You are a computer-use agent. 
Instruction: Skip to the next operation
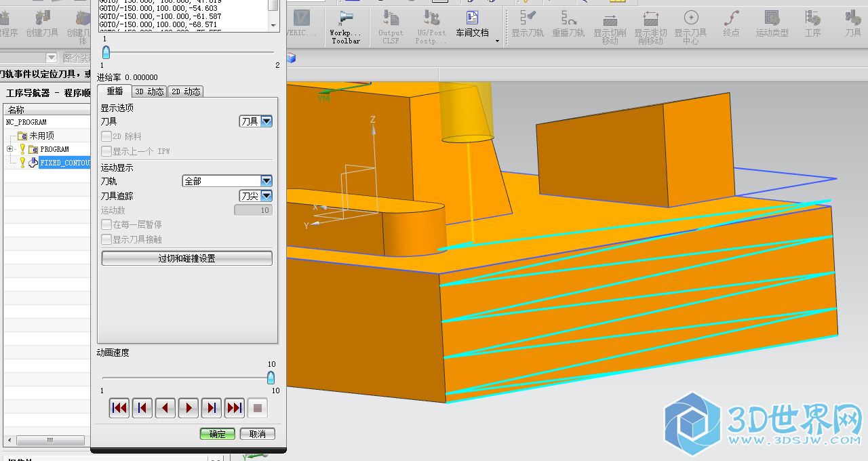point(235,408)
